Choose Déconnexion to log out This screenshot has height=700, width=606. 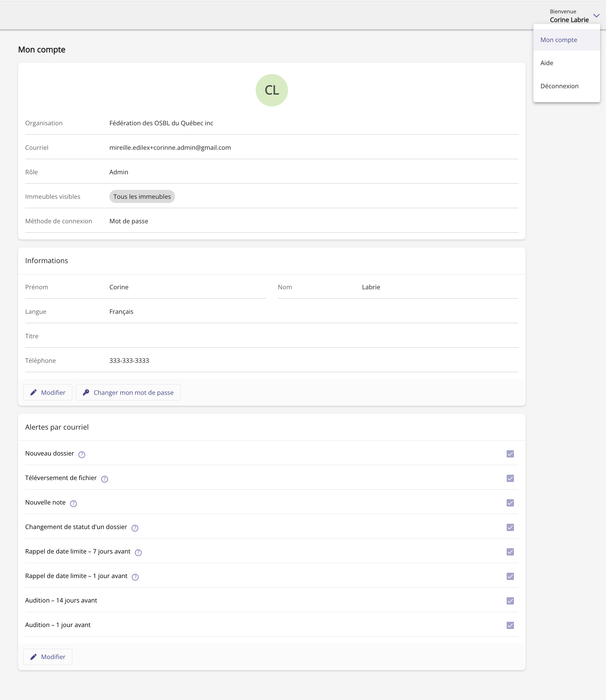[559, 86]
